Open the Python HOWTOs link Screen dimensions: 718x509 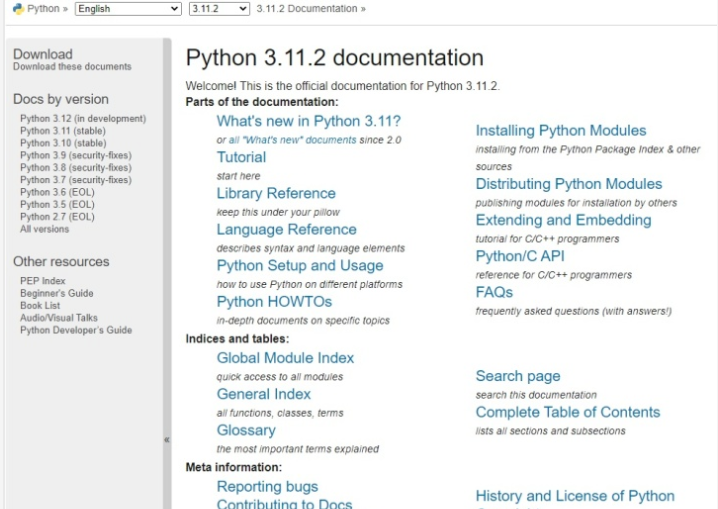point(274,302)
